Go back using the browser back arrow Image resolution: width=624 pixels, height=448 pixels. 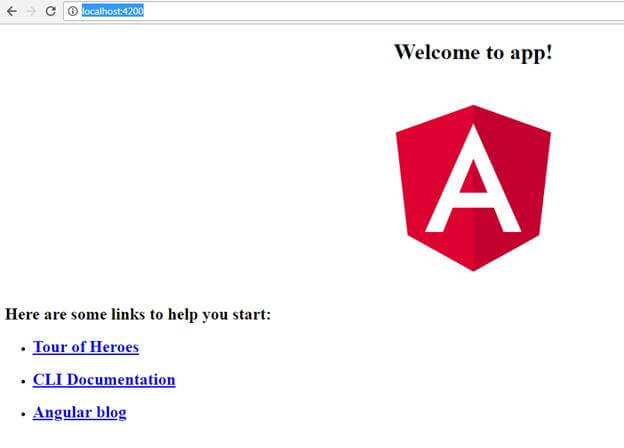click(x=12, y=11)
